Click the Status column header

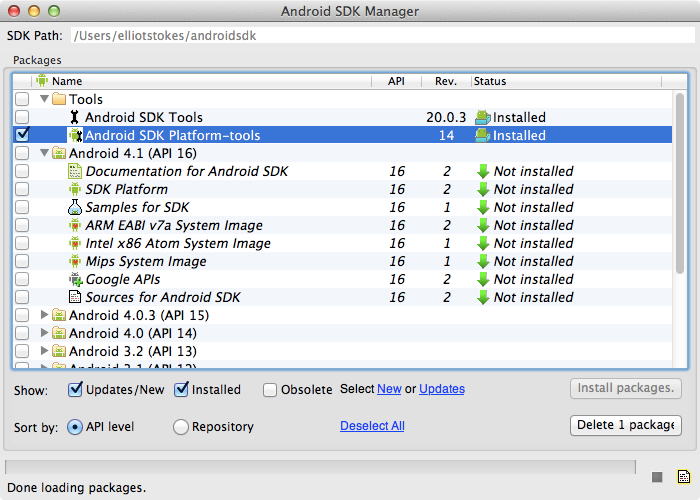(566, 81)
